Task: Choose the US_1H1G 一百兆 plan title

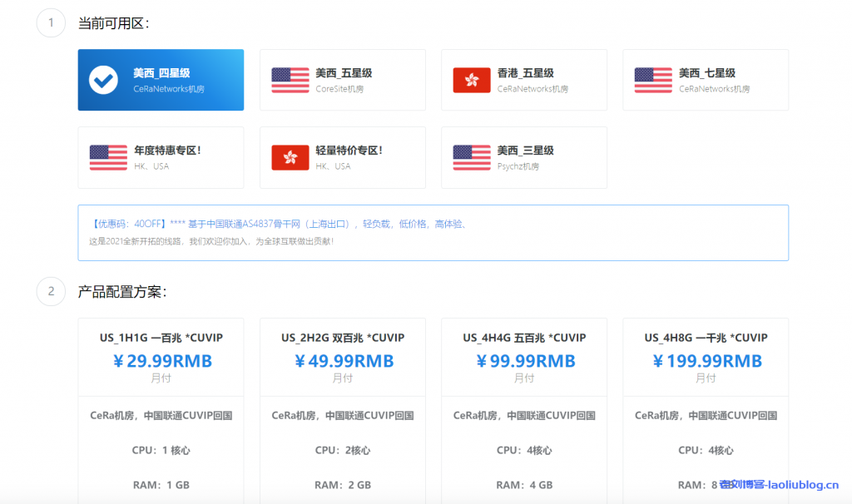Action: [x=161, y=338]
